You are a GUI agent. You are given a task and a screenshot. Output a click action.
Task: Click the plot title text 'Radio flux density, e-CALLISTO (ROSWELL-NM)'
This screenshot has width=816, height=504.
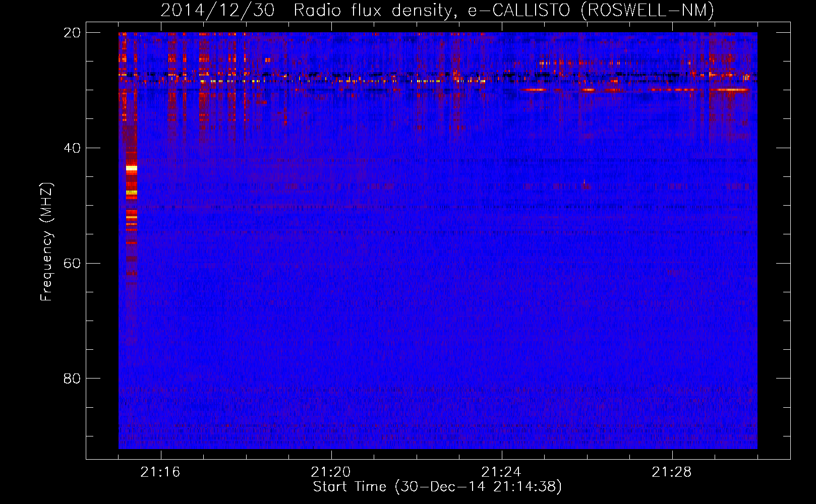point(504,10)
